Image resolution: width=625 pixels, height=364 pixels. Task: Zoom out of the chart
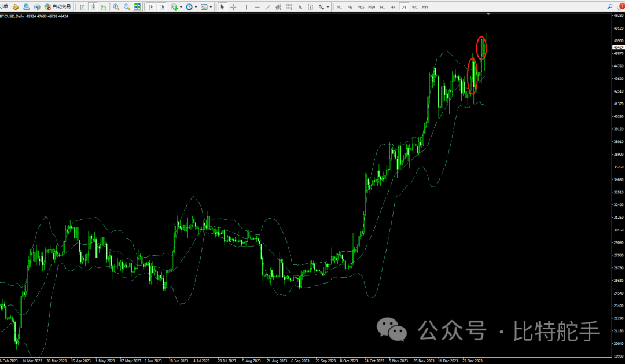[x=127, y=7]
